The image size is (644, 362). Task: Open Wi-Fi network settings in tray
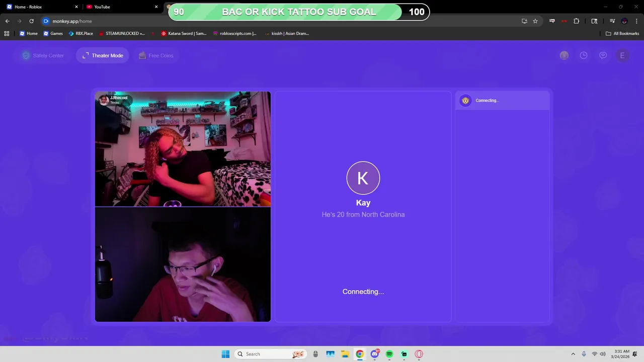(x=595, y=354)
